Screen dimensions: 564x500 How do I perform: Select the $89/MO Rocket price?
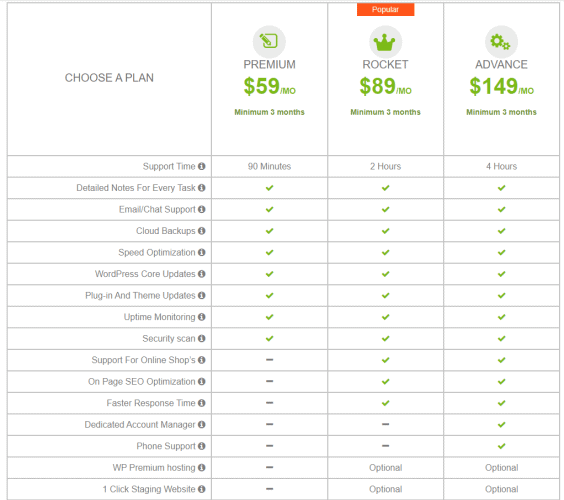[x=385, y=86]
